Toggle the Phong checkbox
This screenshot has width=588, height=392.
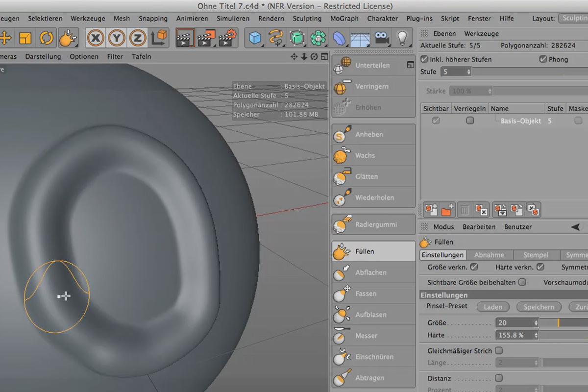click(x=544, y=59)
